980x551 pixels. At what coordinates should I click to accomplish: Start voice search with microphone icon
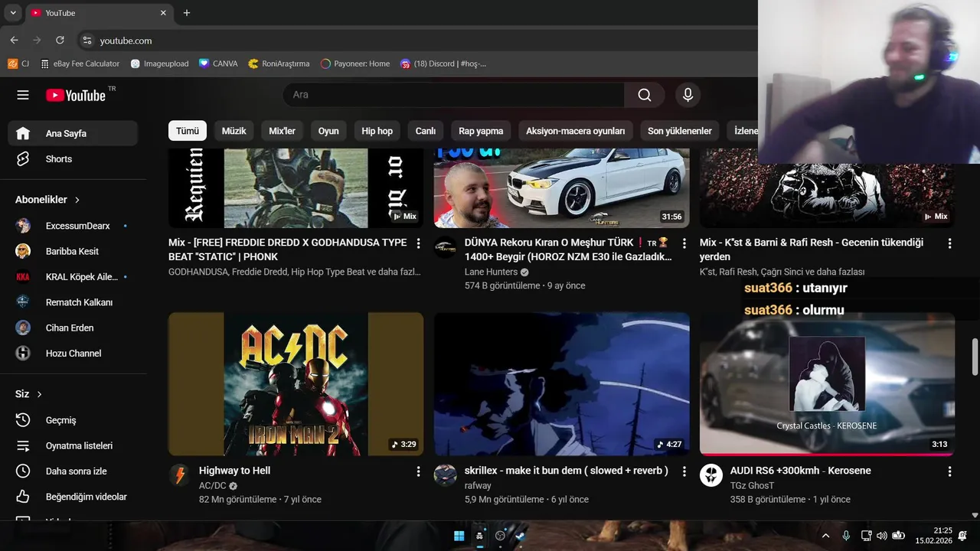click(x=688, y=95)
